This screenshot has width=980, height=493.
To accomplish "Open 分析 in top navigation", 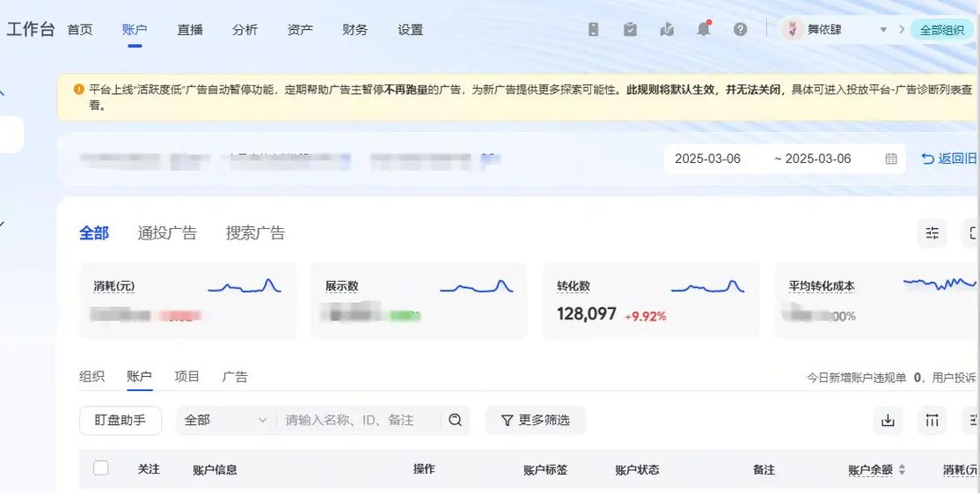I will point(245,29).
